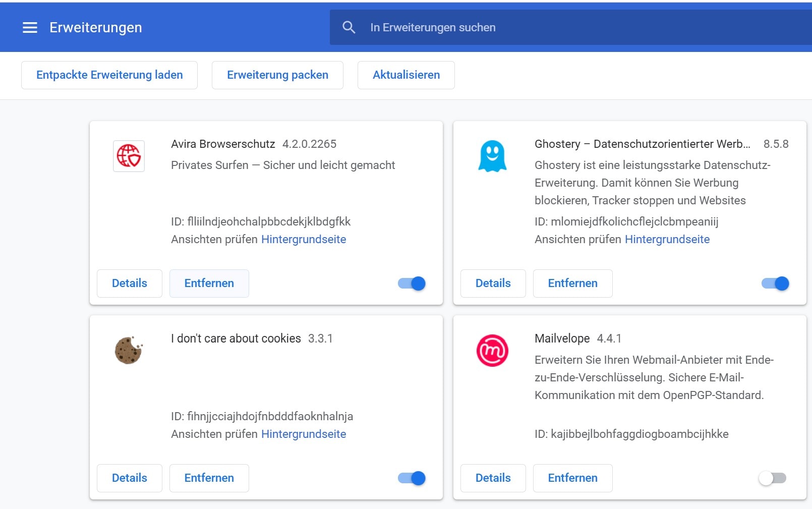The height and width of the screenshot is (509, 812).
Task: Click the Mailvelope extension icon
Action: tap(492, 350)
